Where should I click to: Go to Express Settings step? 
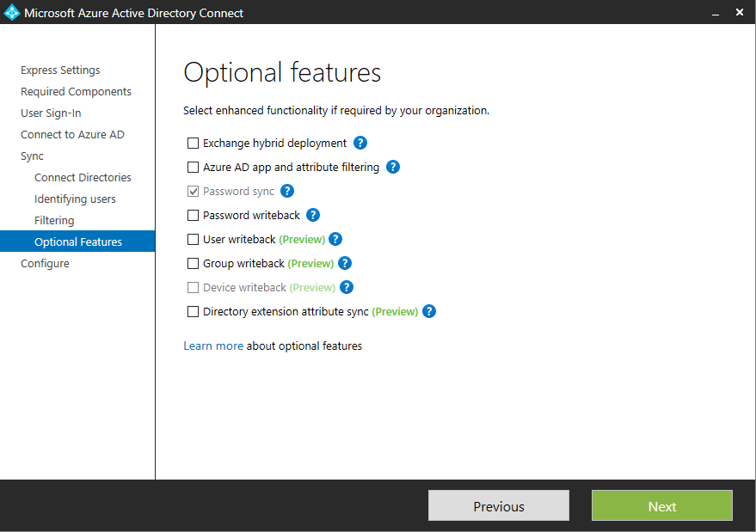click(x=60, y=70)
